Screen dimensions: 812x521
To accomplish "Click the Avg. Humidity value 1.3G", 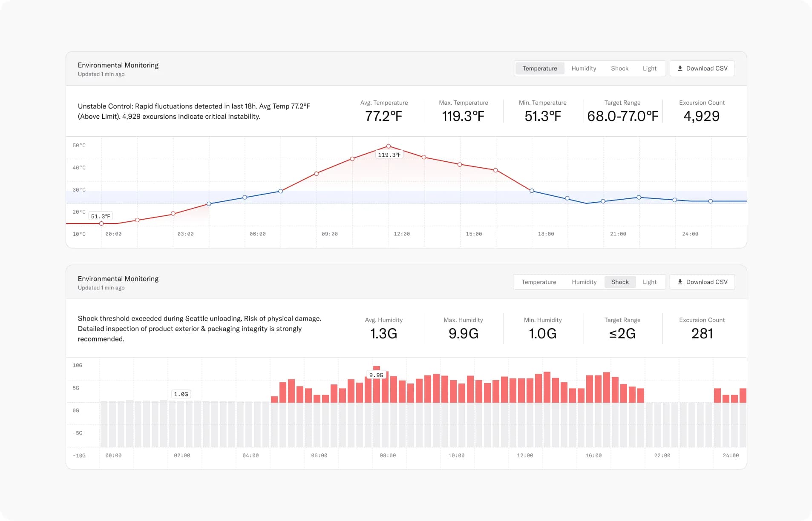I will tap(384, 334).
